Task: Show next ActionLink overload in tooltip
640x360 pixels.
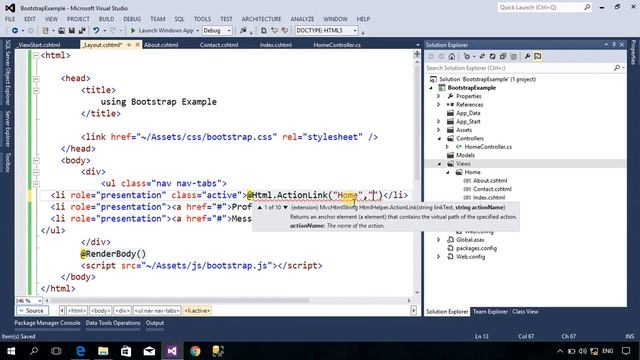Action: (285, 207)
